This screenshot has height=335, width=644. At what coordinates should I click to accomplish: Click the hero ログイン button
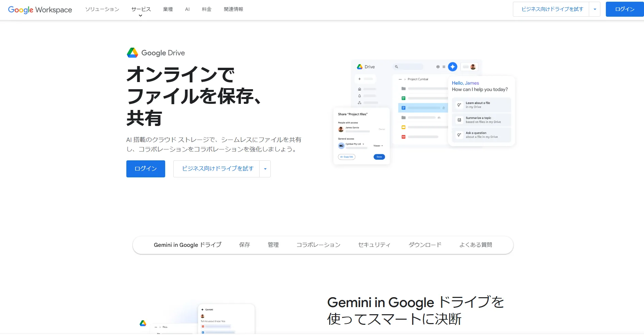pyautogui.click(x=146, y=169)
